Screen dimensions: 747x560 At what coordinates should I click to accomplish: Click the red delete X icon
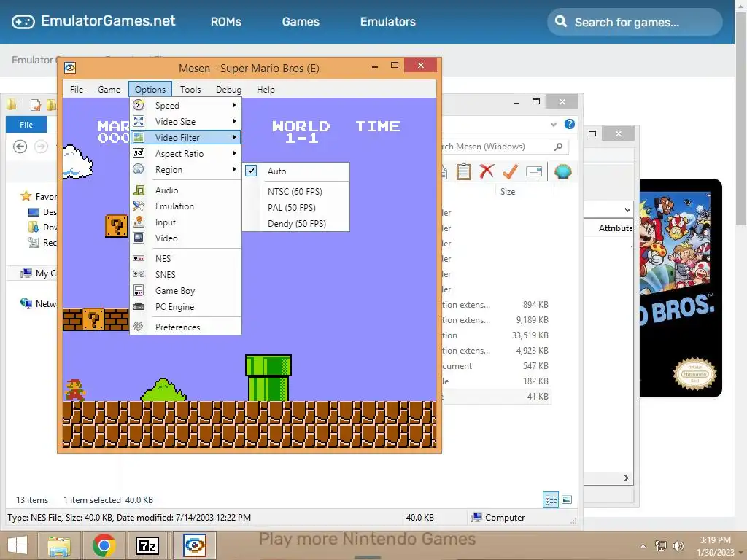[487, 171]
